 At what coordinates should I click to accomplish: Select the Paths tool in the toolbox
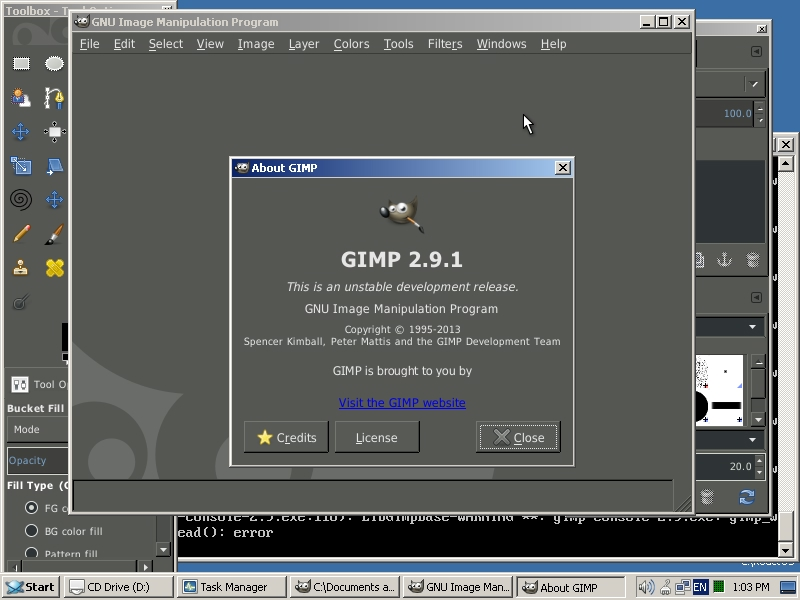(53, 97)
